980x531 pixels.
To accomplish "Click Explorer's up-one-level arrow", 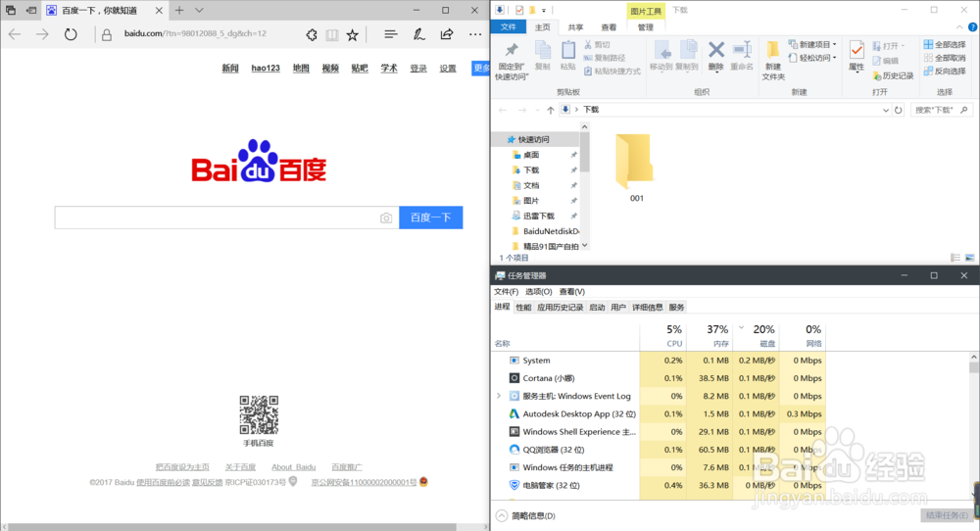I will 551,110.
